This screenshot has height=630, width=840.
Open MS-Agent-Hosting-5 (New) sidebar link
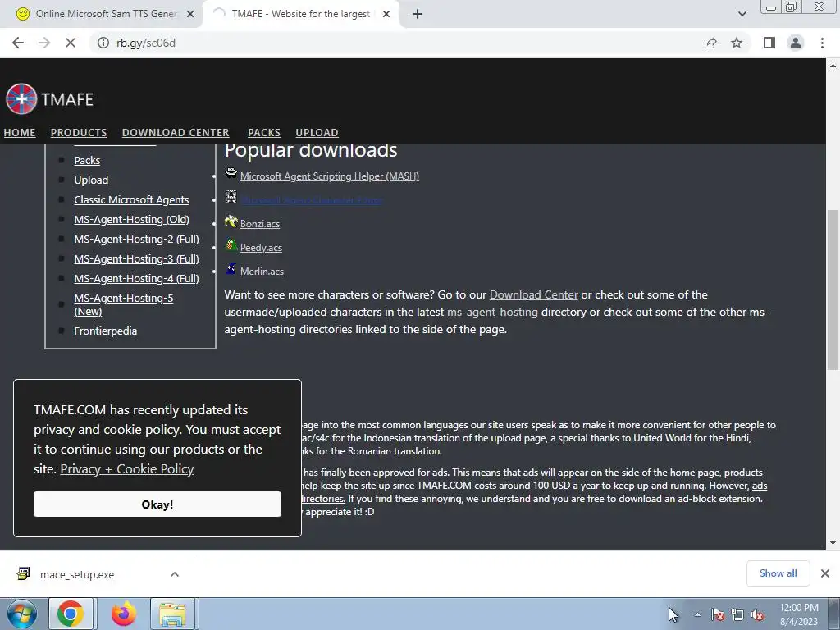pos(124,304)
